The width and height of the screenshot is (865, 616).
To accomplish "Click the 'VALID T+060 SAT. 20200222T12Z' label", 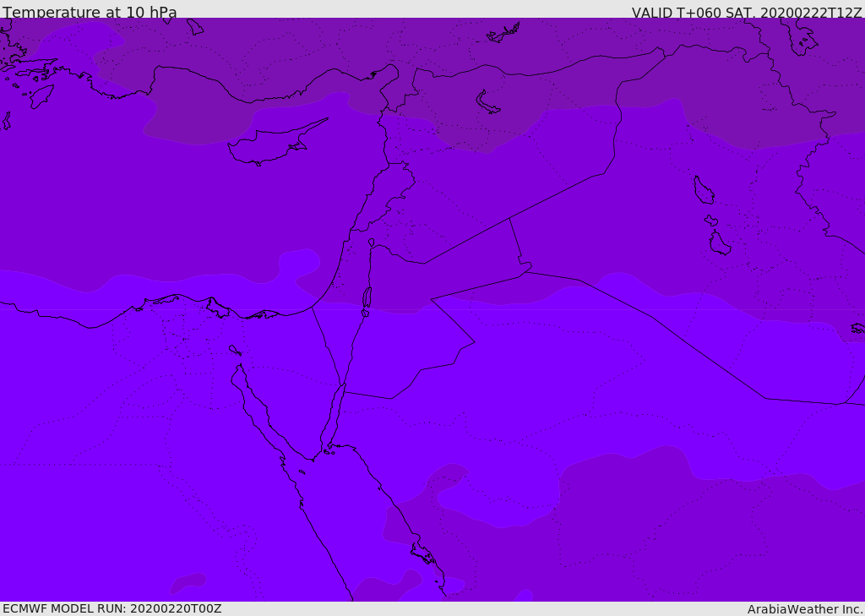I will (747, 12).
